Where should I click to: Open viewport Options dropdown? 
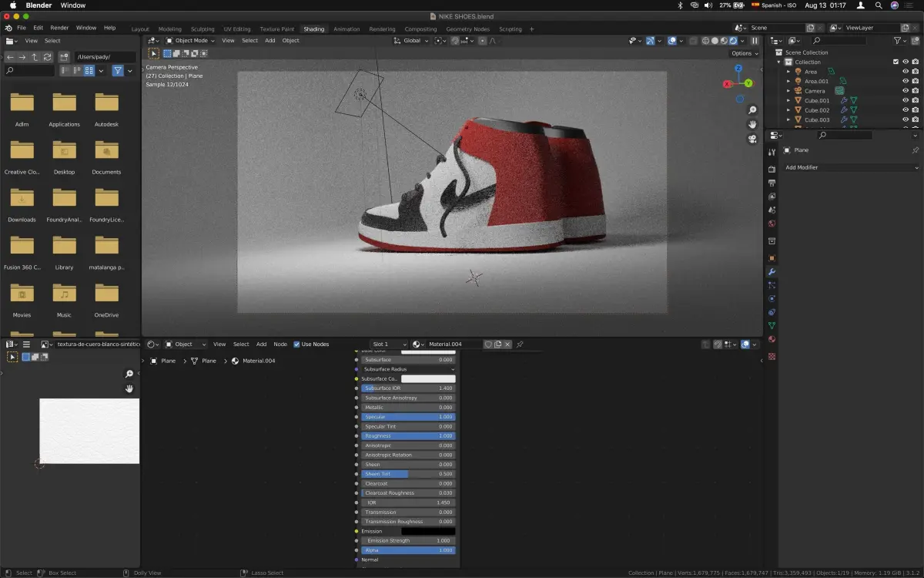click(x=744, y=53)
